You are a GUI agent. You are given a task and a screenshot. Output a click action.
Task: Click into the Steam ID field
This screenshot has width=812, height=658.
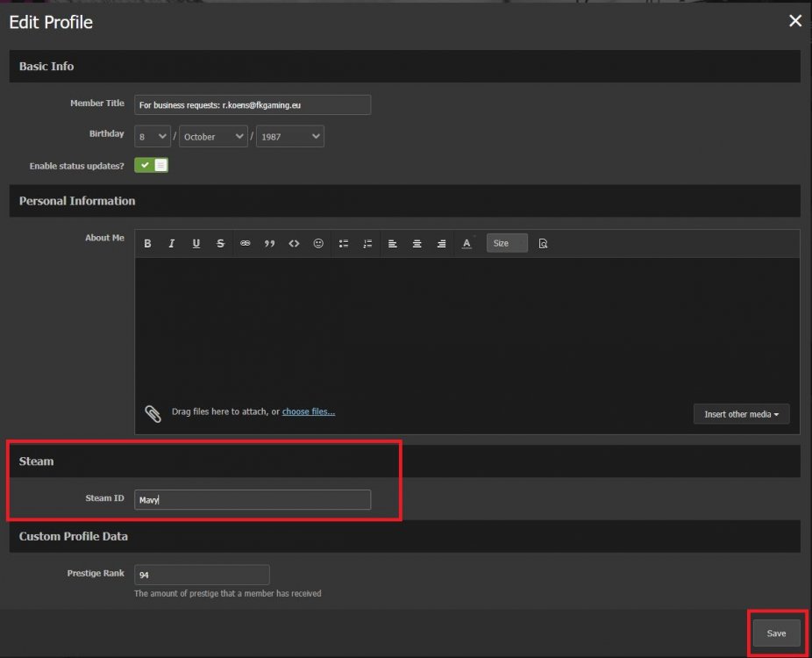(253, 500)
